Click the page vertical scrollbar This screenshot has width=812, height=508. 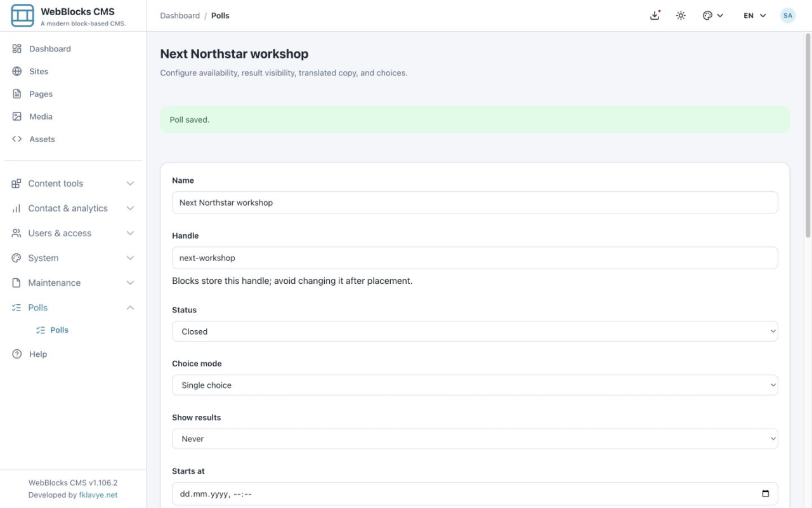pyautogui.click(x=808, y=136)
